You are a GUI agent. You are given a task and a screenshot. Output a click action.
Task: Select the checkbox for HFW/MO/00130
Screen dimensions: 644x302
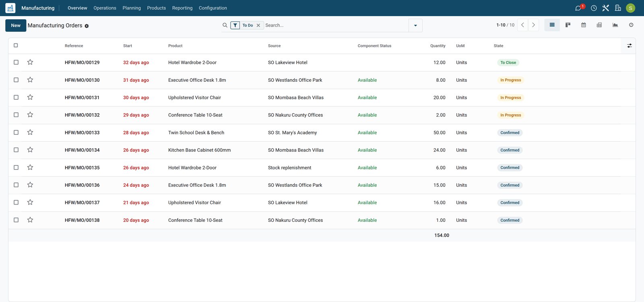16,80
